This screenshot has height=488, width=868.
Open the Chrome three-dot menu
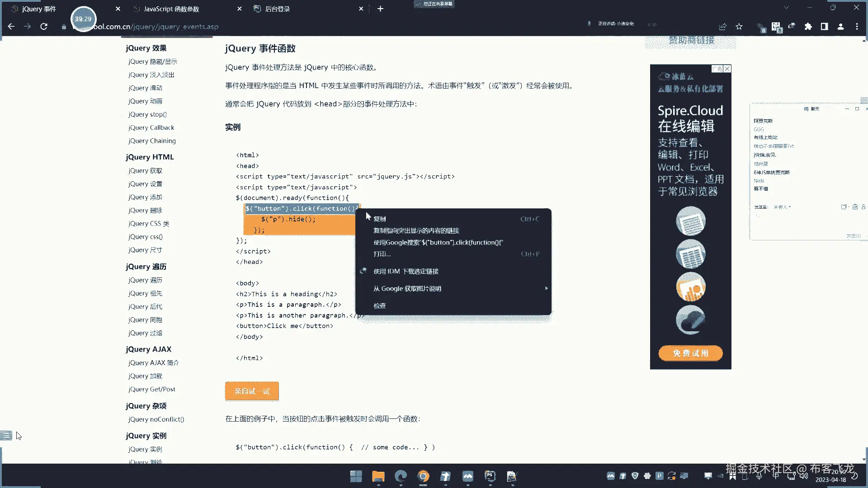pos(857,27)
